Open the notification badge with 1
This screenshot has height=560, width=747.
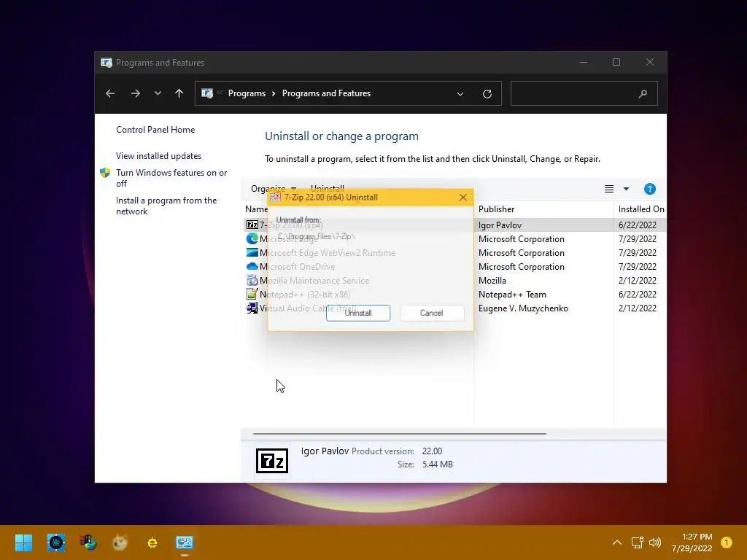pyautogui.click(x=726, y=542)
